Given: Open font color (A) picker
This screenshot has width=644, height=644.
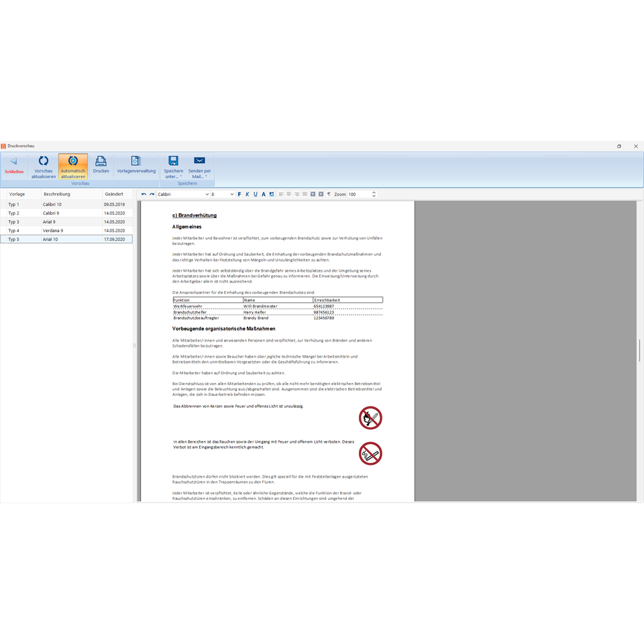Looking at the screenshot, I should click(x=264, y=195).
